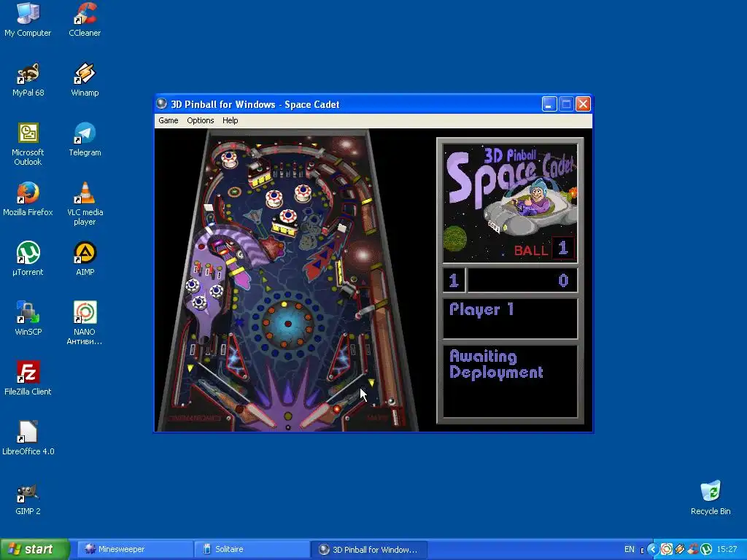747x560 pixels.
Task: Open the My Computer desktop icon
Action: pyautogui.click(x=28, y=20)
